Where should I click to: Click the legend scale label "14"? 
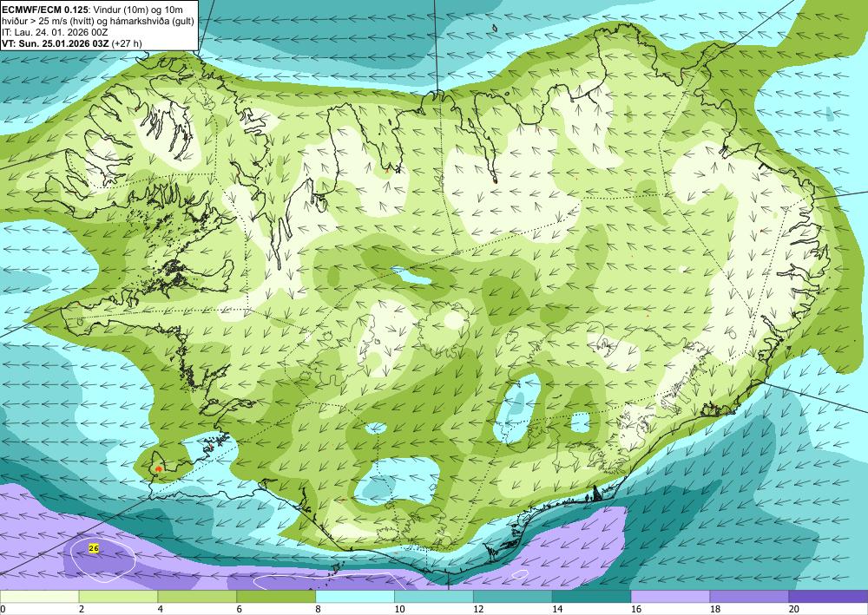click(557, 609)
